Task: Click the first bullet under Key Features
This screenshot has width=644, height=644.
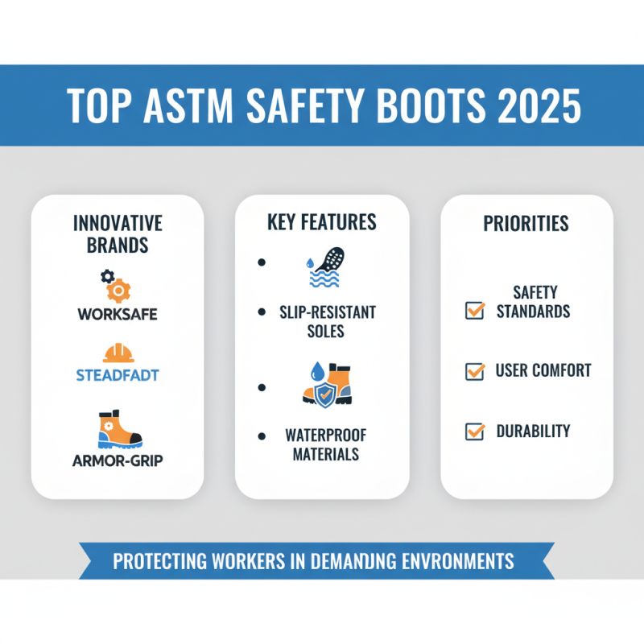Action: pyautogui.click(x=260, y=261)
